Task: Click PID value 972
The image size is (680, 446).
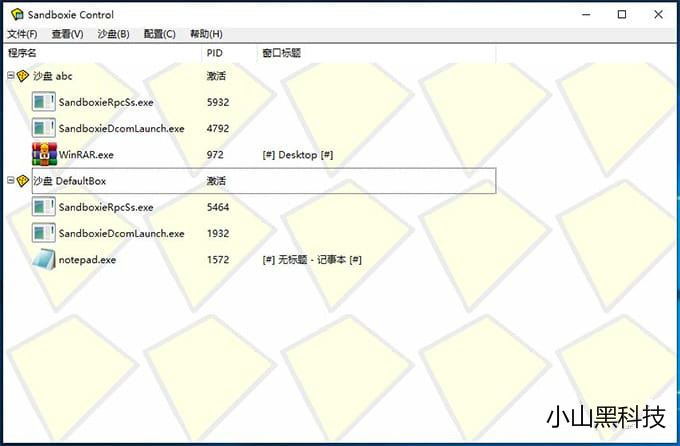Action: click(215, 155)
